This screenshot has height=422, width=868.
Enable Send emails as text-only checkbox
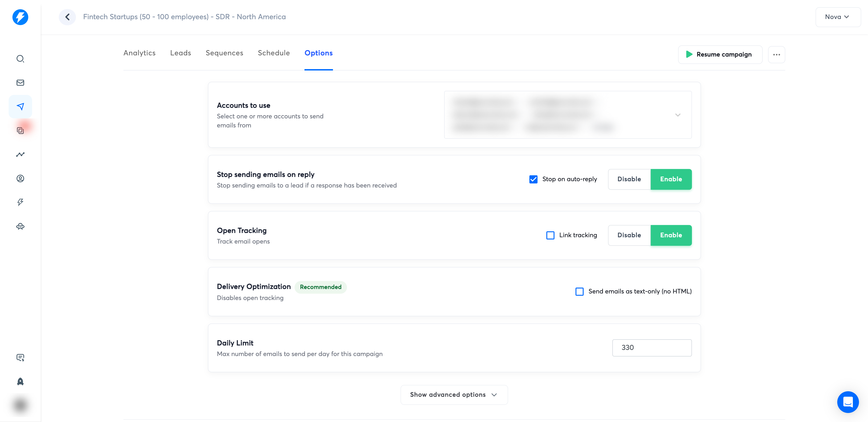[x=579, y=291]
